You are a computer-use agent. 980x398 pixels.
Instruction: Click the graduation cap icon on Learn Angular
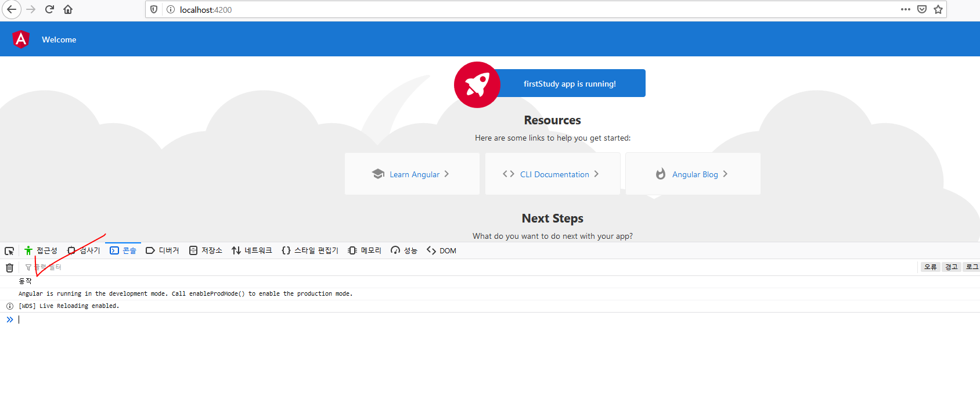pos(378,174)
